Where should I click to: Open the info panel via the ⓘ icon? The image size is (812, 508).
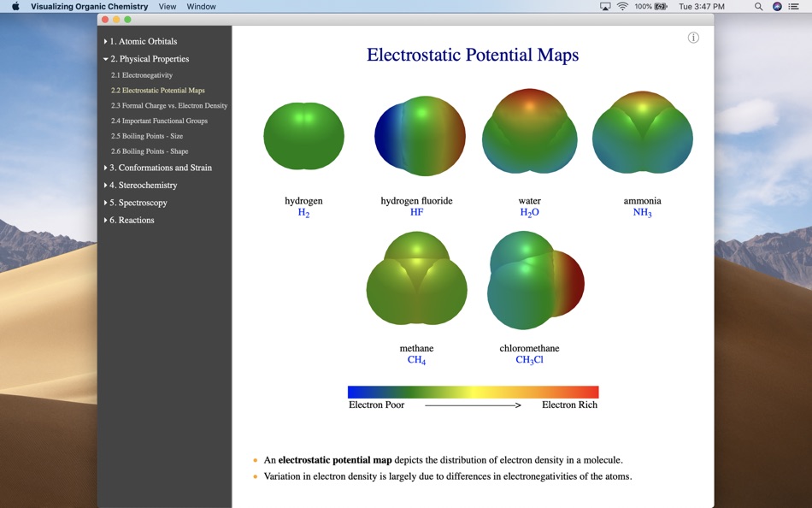click(x=692, y=37)
